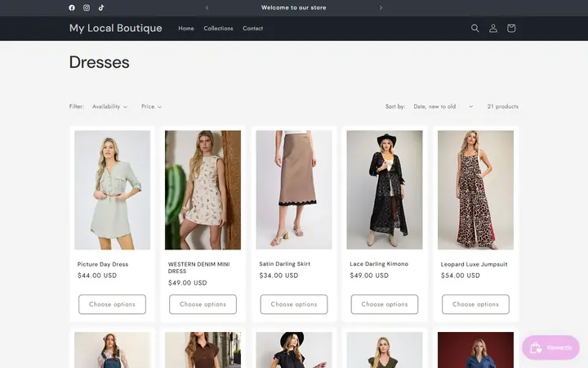Viewport: 588px width, 368px height.
Task: Choose options for Satin Darling Skirt
Action: click(x=294, y=304)
